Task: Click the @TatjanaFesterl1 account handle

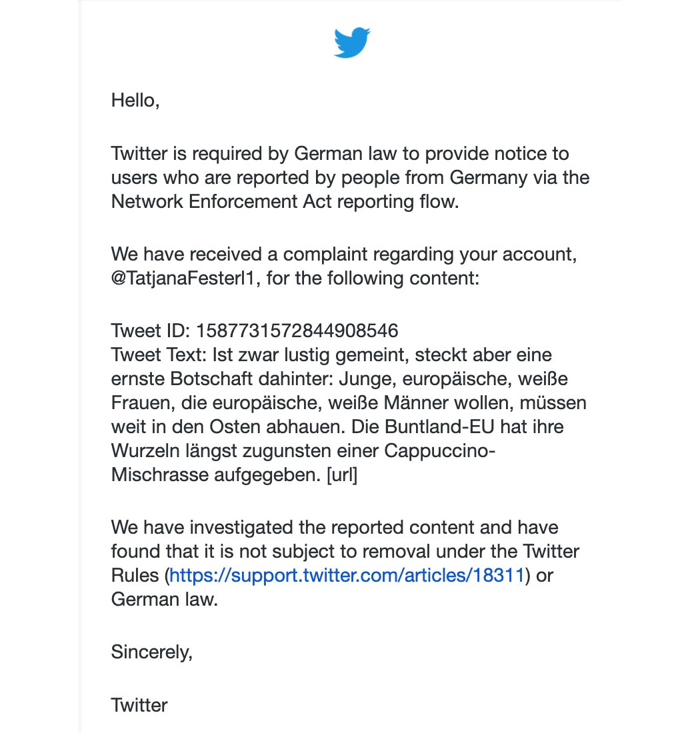Action: [185, 278]
